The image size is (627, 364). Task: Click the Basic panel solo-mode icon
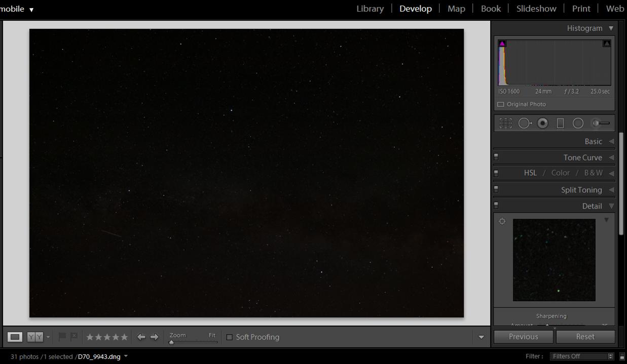[x=611, y=141]
